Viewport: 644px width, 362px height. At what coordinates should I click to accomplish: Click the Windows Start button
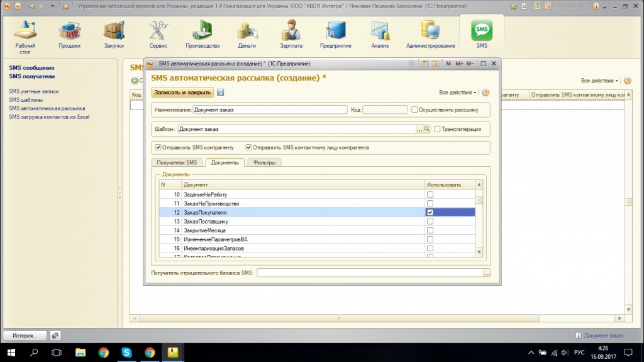(x=11, y=353)
